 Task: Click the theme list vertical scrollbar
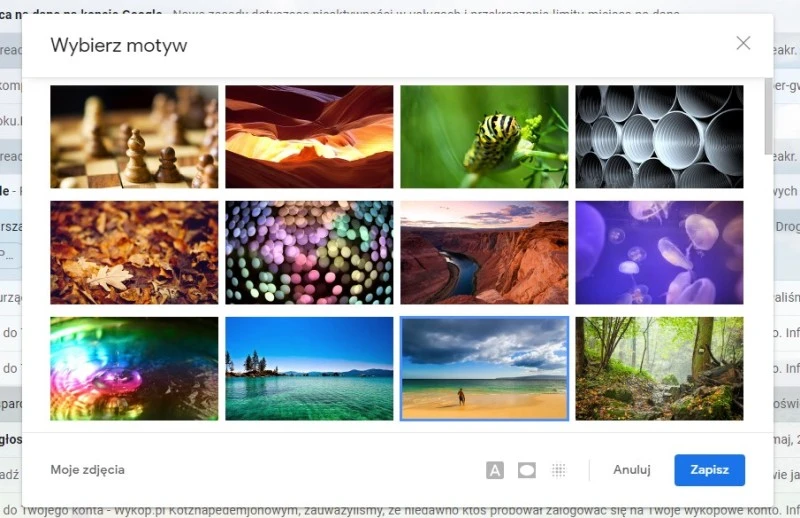768,116
